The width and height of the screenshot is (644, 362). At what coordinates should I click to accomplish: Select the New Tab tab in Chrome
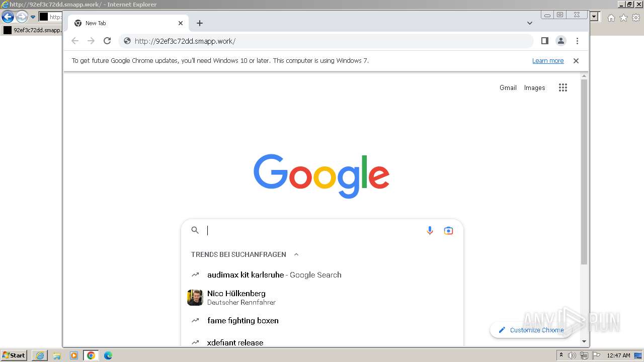click(x=129, y=23)
